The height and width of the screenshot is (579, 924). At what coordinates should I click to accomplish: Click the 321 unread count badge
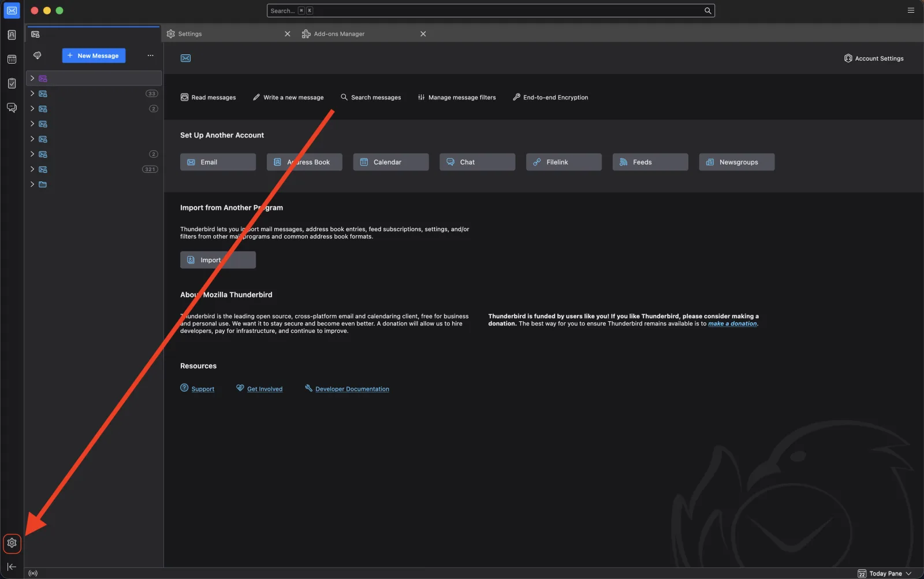150,169
